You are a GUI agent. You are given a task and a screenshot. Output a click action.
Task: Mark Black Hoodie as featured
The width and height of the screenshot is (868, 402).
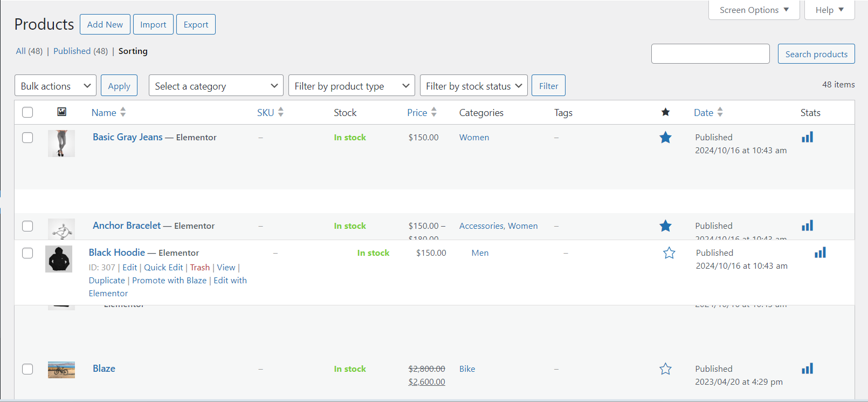coord(669,253)
